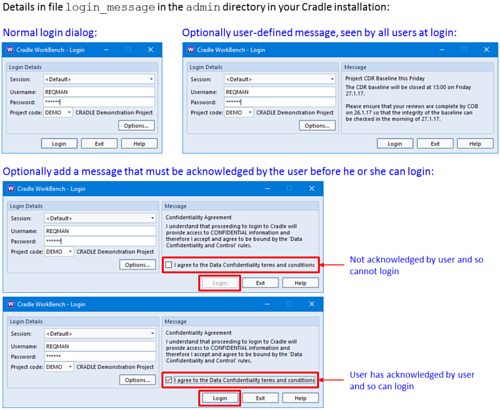500x410 pixels.
Task: Focus the Username field in the normal login dialog
Action: pyautogui.click(x=99, y=92)
